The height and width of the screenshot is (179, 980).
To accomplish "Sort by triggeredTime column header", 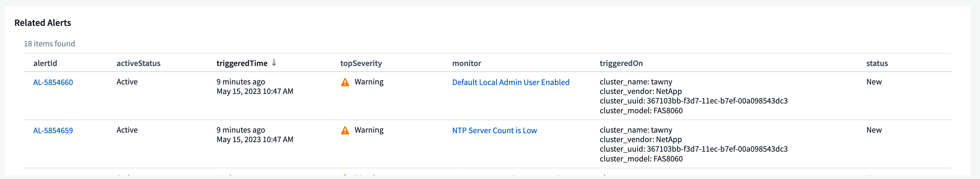I will (242, 63).
